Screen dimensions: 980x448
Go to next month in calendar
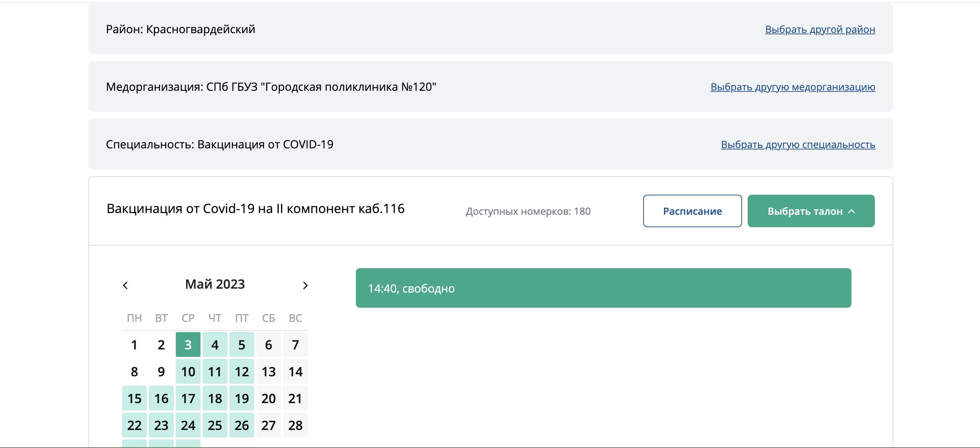click(x=305, y=285)
